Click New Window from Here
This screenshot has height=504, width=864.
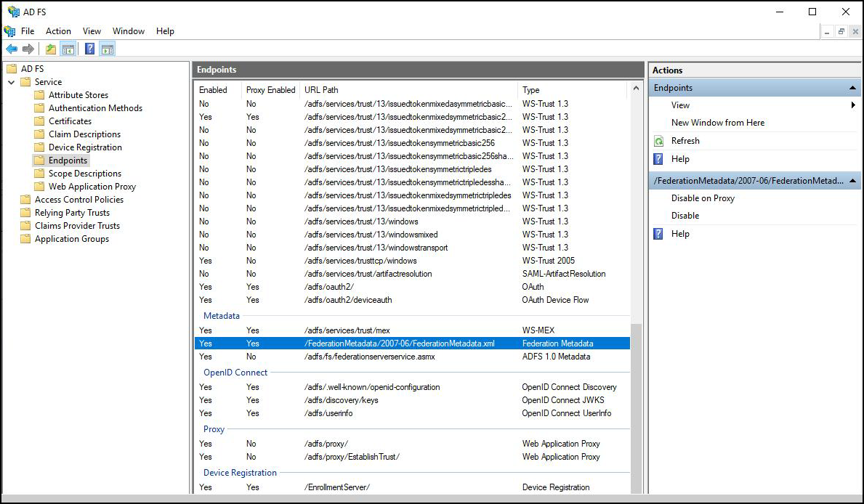click(717, 123)
